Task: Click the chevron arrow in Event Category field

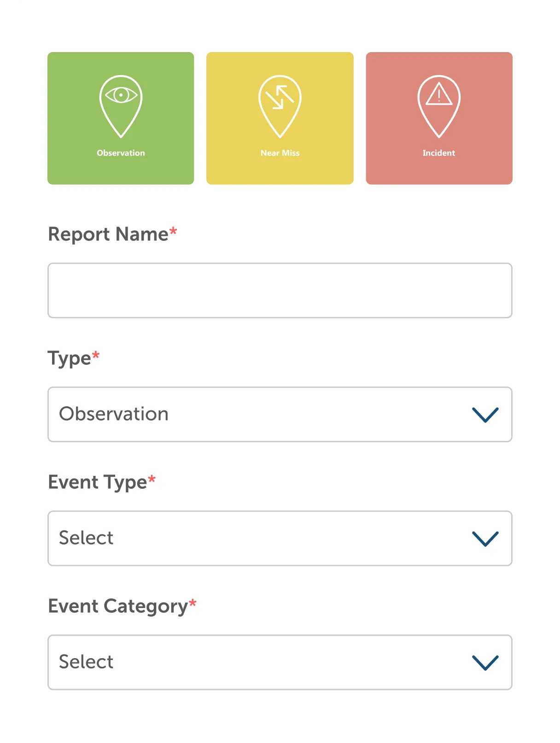Action: pyautogui.click(x=485, y=663)
